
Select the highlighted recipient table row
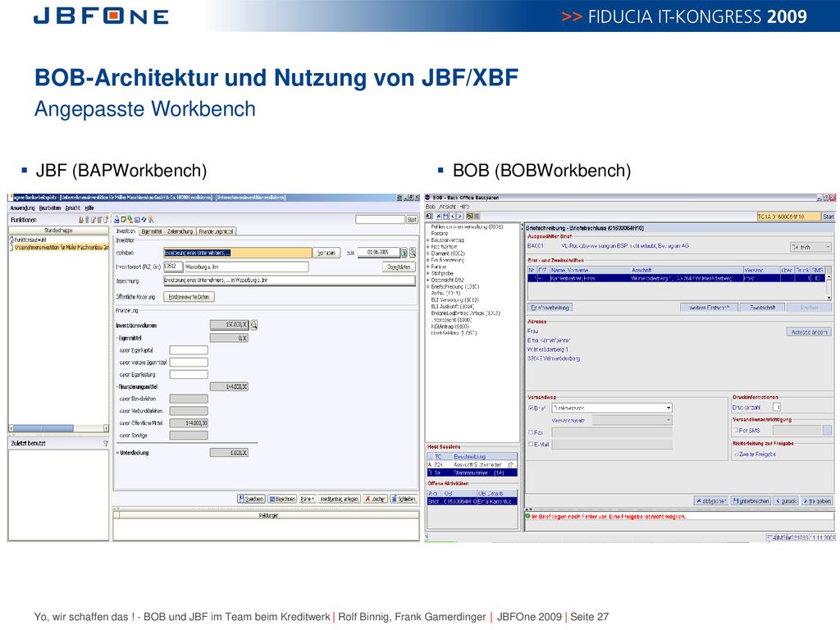pos(676,279)
